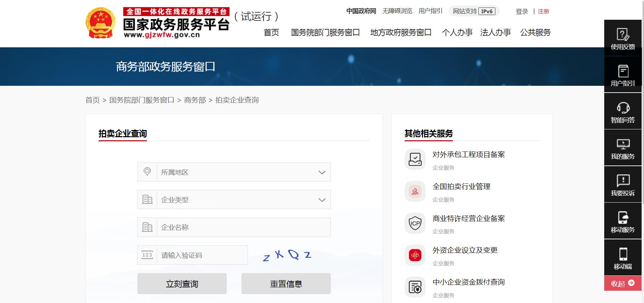The image size is (644, 303).
Task: Click the 注册 link
Action: (x=543, y=12)
